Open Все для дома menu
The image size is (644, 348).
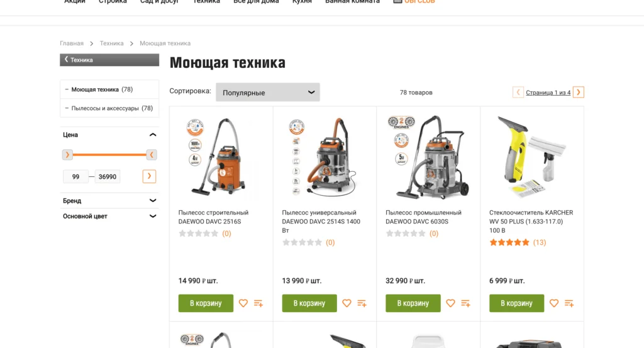(256, 2)
